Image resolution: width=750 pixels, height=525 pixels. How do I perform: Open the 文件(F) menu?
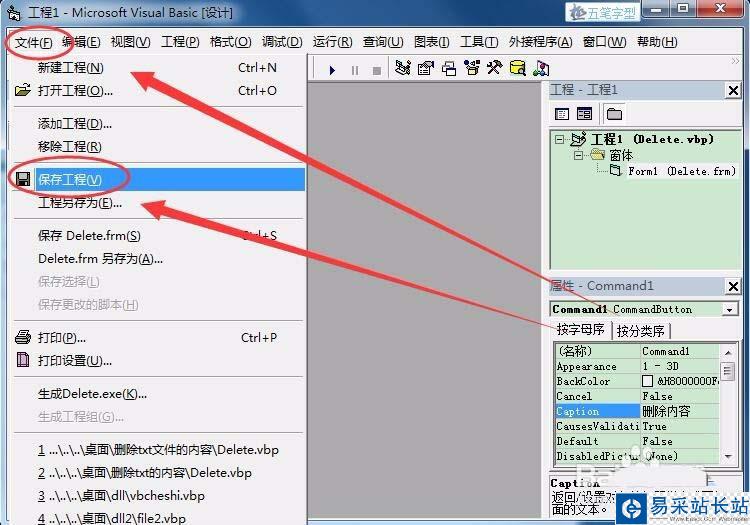coord(33,43)
